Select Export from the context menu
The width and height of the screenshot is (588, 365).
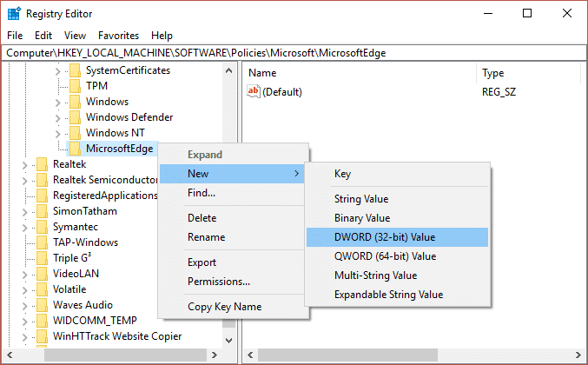[232, 262]
